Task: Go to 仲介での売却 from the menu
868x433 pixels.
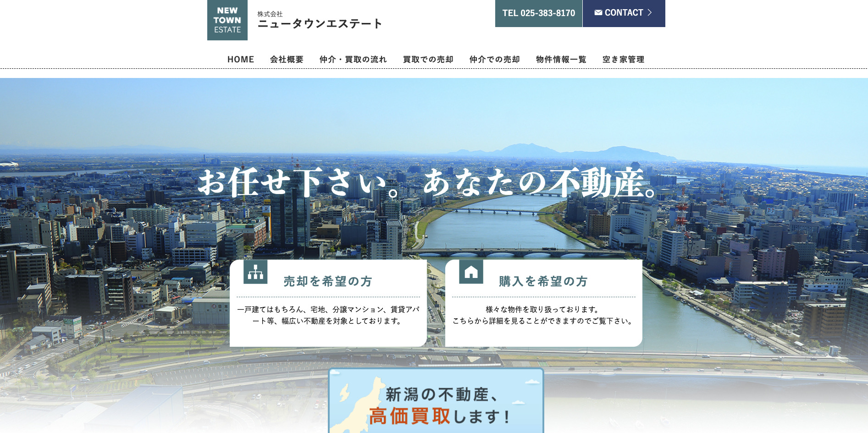Action: click(494, 59)
